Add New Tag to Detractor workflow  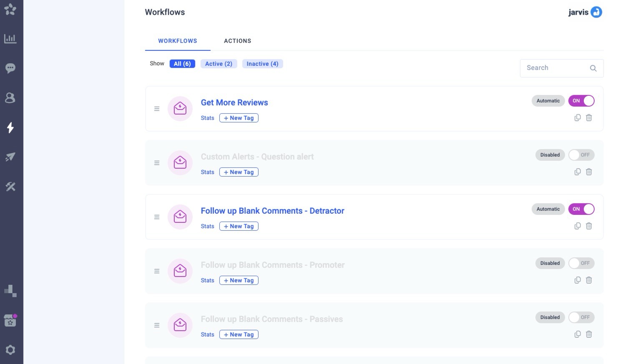(239, 226)
